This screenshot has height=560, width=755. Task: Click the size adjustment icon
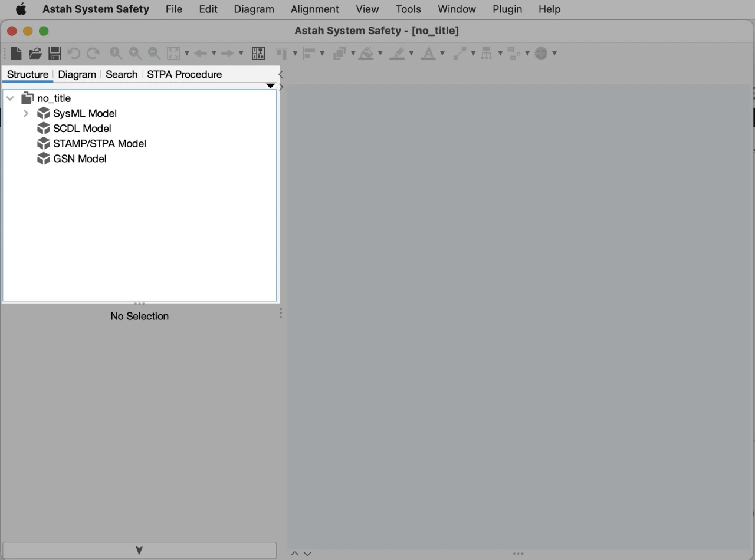click(514, 54)
